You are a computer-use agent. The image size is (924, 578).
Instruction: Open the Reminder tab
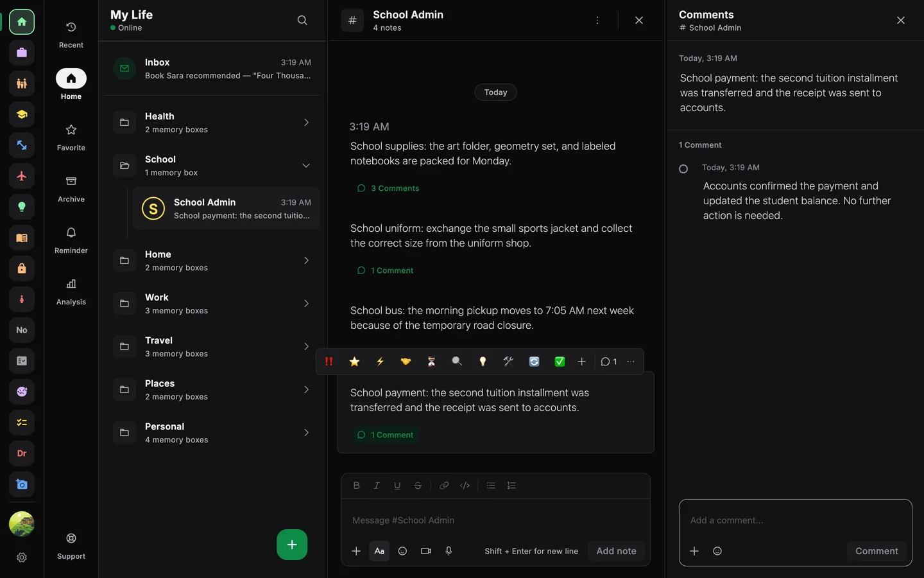pyautogui.click(x=71, y=240)
